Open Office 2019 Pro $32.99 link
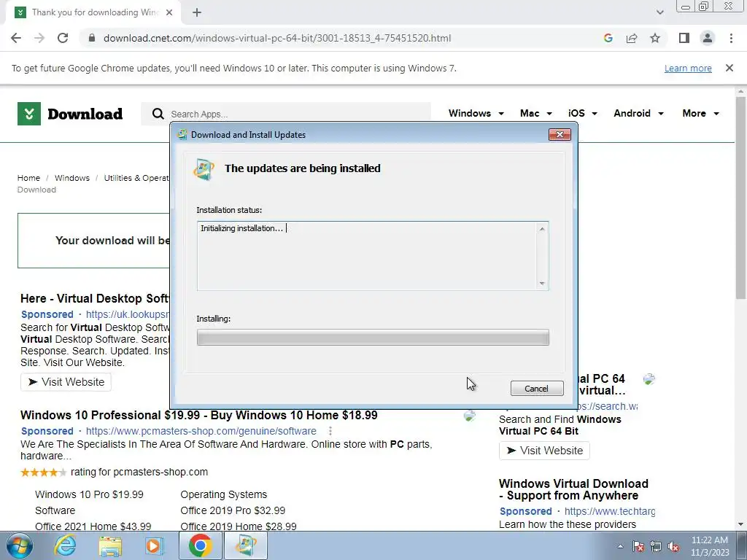Screen dimensions: 747x560 coord(233,510)
